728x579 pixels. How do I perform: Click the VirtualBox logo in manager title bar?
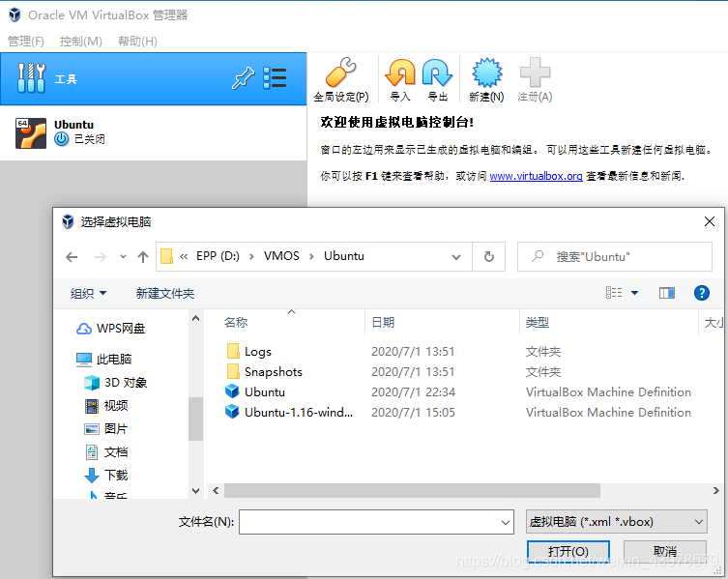(15, 14)
